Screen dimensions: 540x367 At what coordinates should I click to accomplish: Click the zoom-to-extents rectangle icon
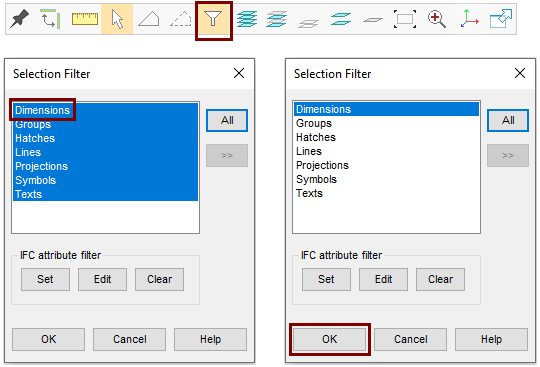pos(405,19)
